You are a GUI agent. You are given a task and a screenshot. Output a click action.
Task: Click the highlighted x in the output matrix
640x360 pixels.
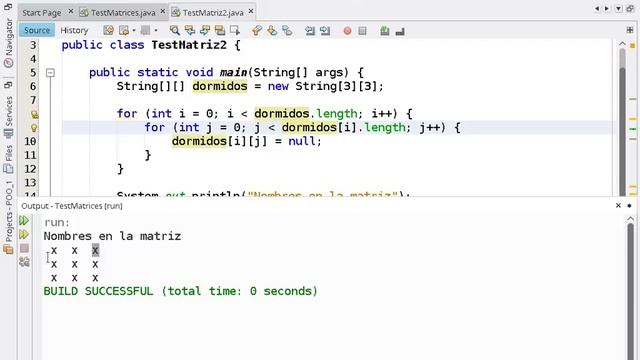click(95, 250)
